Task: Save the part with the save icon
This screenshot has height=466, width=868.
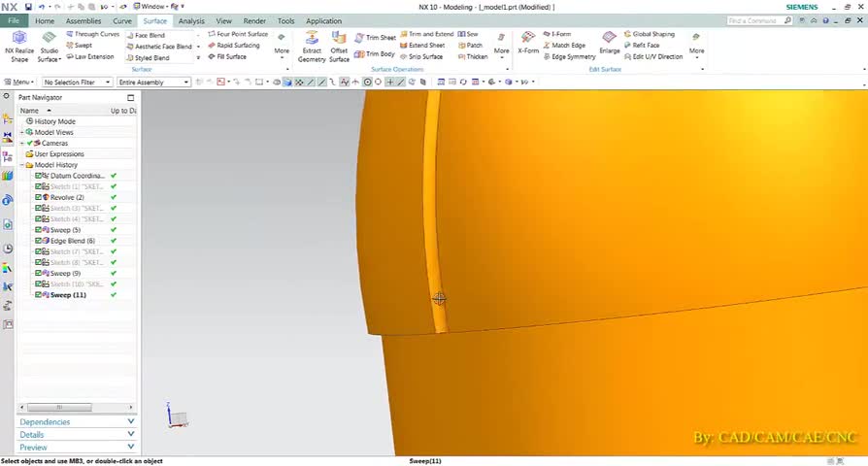Action: coord(28,7)
